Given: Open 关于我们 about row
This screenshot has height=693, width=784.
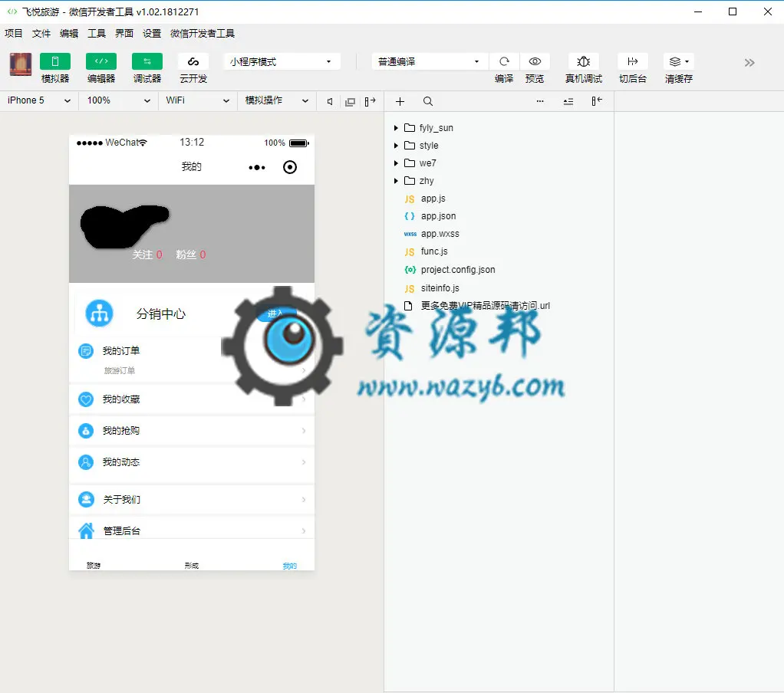Looking at the screenshot, I should [192, 500].
